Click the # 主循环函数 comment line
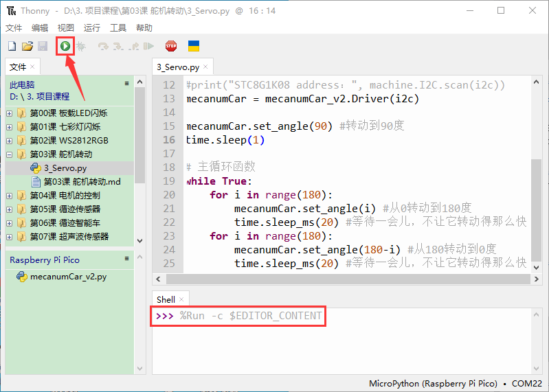The width and height of the screenshot is (549, 392). click(221, 167)
